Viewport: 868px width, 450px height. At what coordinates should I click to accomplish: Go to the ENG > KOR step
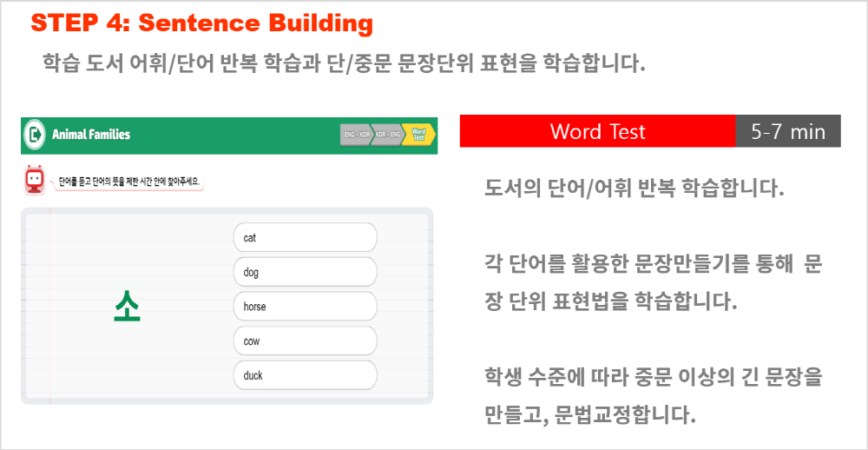(357, 135)
